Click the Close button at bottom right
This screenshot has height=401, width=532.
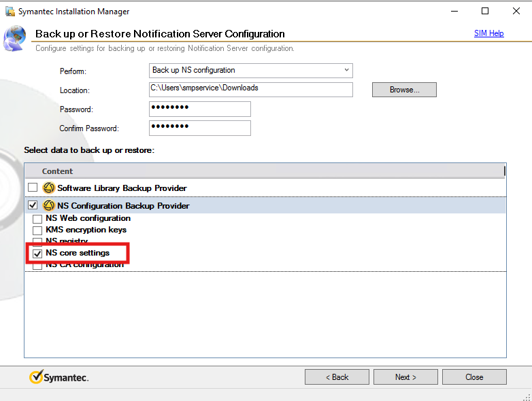pyautogui.click(x=474, y=377)
